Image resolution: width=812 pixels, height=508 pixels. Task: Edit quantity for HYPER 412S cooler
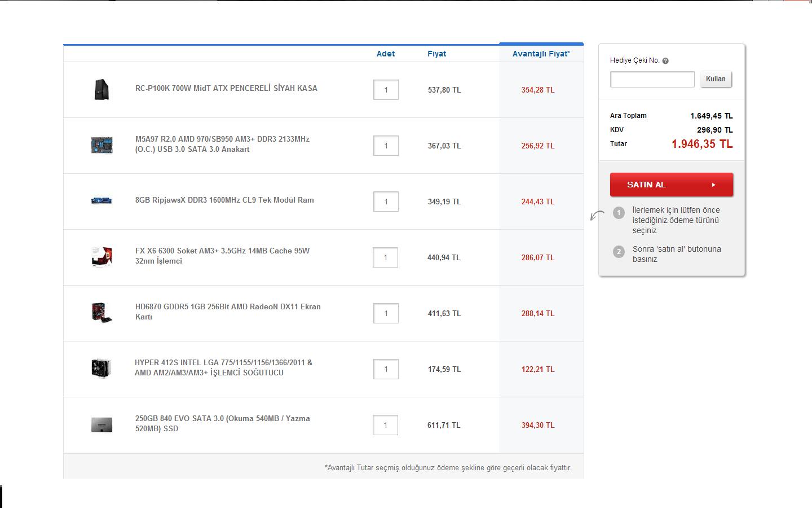[x=386, y=369]
